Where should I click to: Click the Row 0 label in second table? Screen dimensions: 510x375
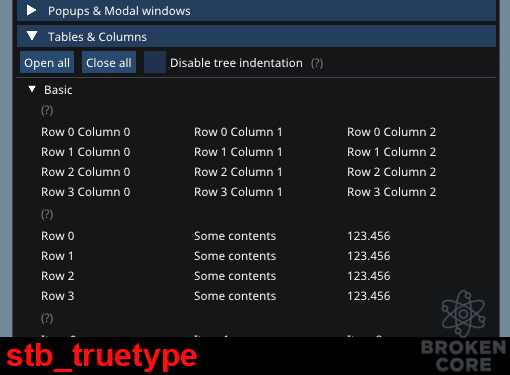point(58,236)
